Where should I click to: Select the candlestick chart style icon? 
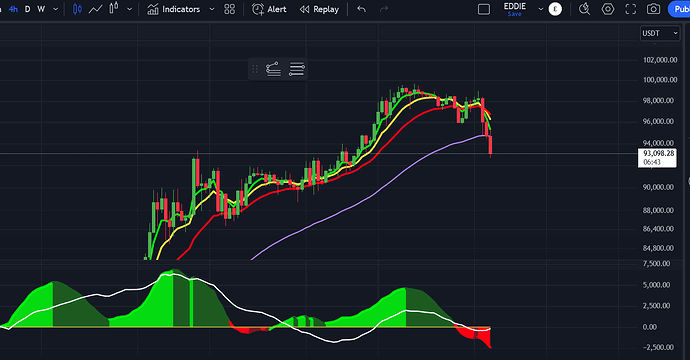pyautogui.click(x=77, y=9)
